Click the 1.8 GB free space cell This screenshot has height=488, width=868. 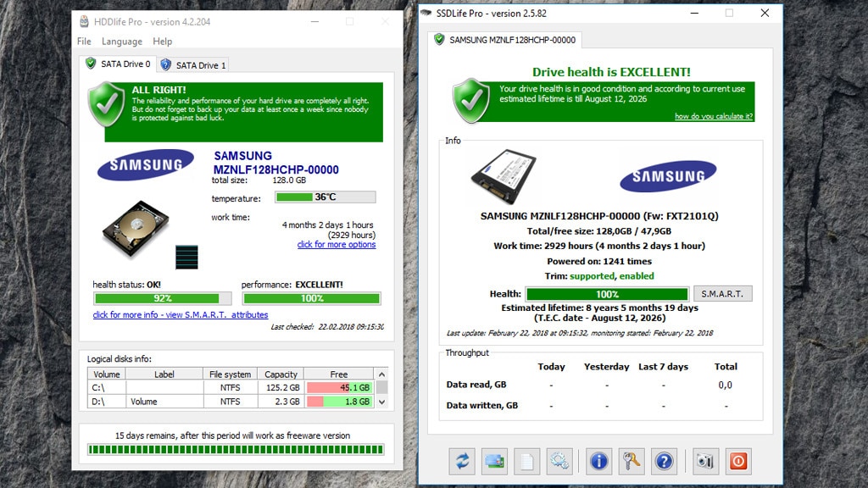click(x=339, y=401)
